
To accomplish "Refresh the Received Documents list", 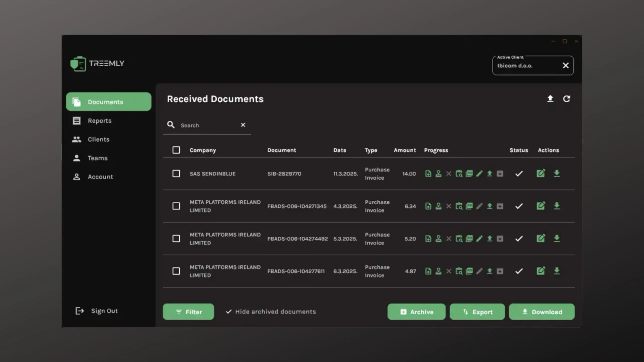I will [x=567, y=99].
